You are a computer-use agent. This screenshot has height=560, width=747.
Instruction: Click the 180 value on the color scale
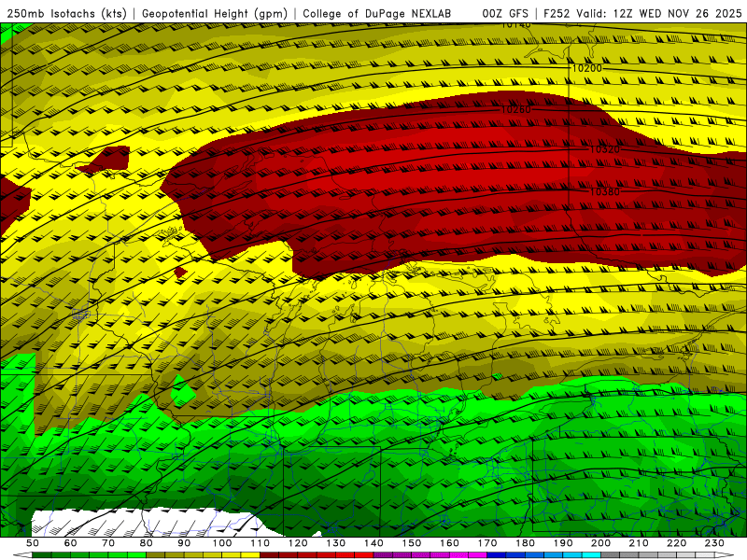point(525,543)
